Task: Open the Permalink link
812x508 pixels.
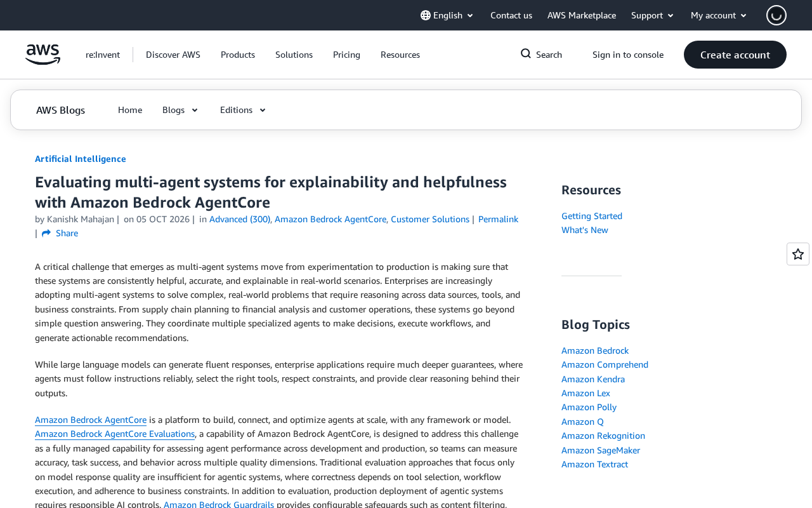Action: 498,219
